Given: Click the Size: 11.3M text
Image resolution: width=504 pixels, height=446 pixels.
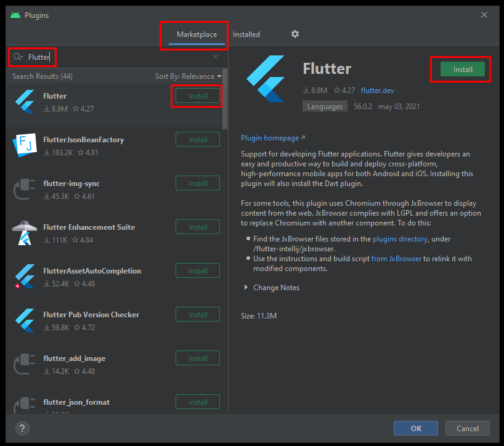Looking at the screenshot, I should pos(259,315).
